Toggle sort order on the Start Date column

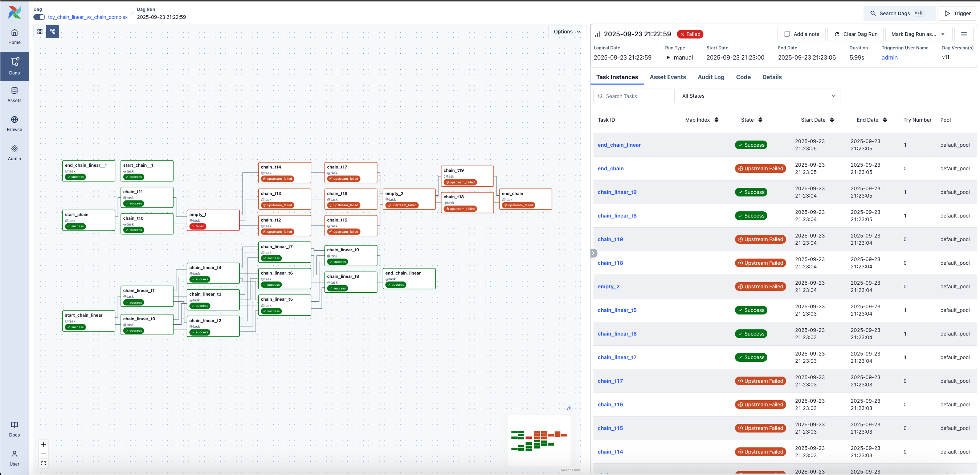tap(832, 119)
